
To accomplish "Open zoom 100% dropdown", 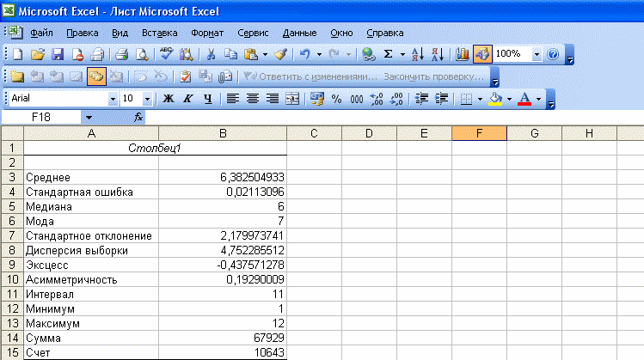I will pyautogui.click(x=537, y=54).
